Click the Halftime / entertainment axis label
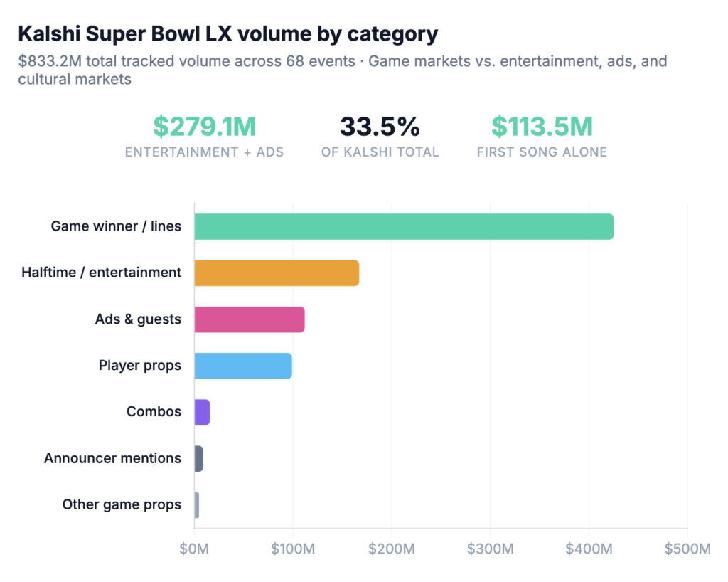 pos(101,273)
